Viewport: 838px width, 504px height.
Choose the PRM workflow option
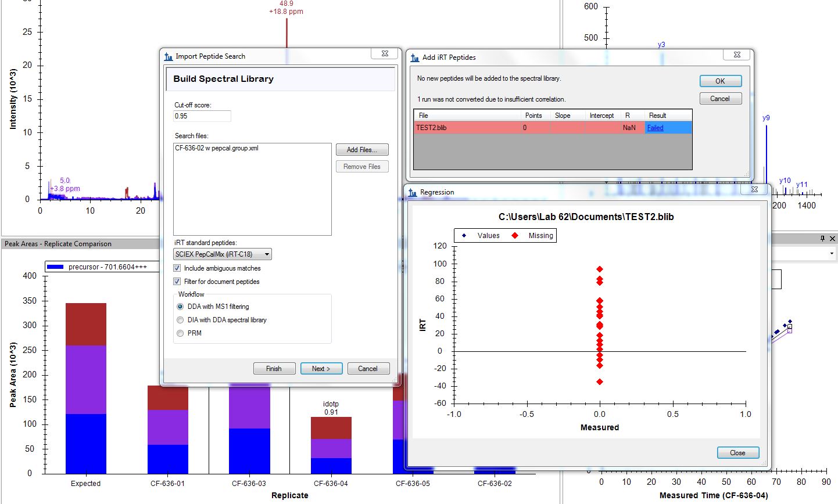[x=180, y=333]
